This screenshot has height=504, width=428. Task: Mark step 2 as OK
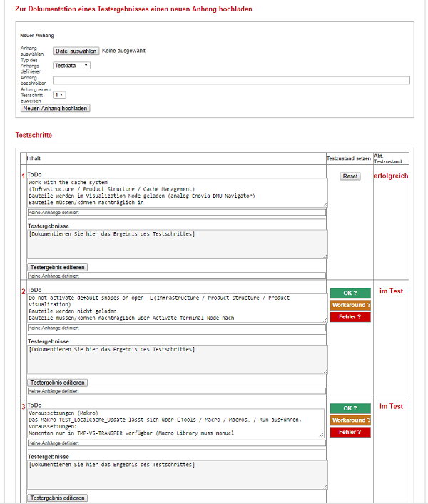350,293
